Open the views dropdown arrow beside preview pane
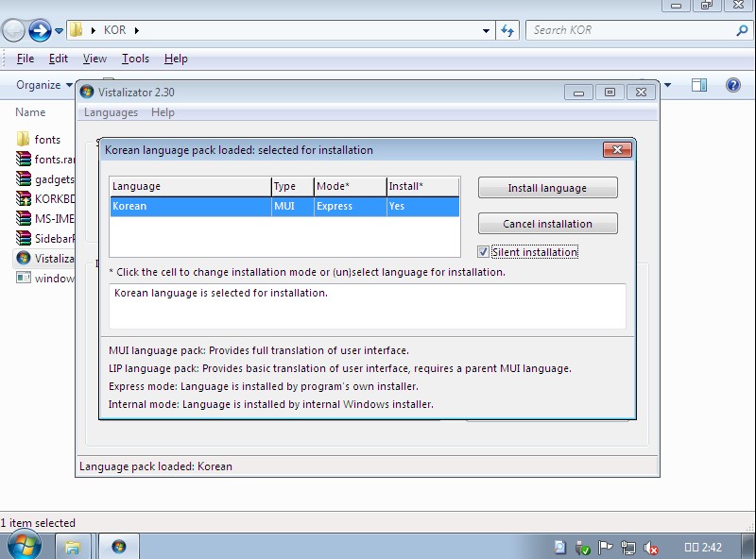 click(x=668, y=85)
